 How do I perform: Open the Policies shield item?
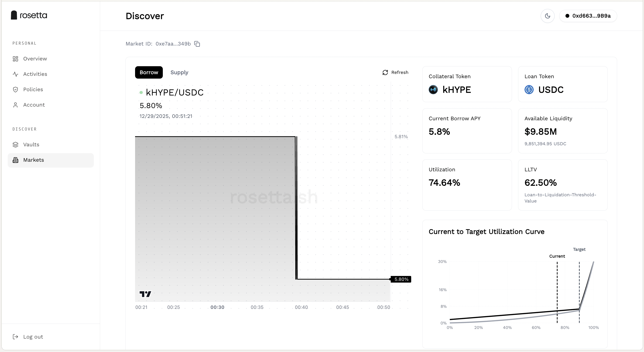[33, 89]
